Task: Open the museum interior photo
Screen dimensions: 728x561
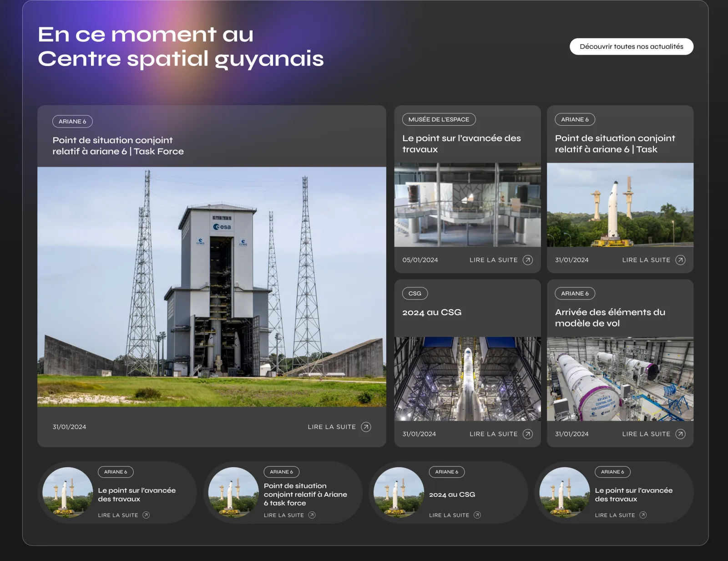Action: (467, 205)
